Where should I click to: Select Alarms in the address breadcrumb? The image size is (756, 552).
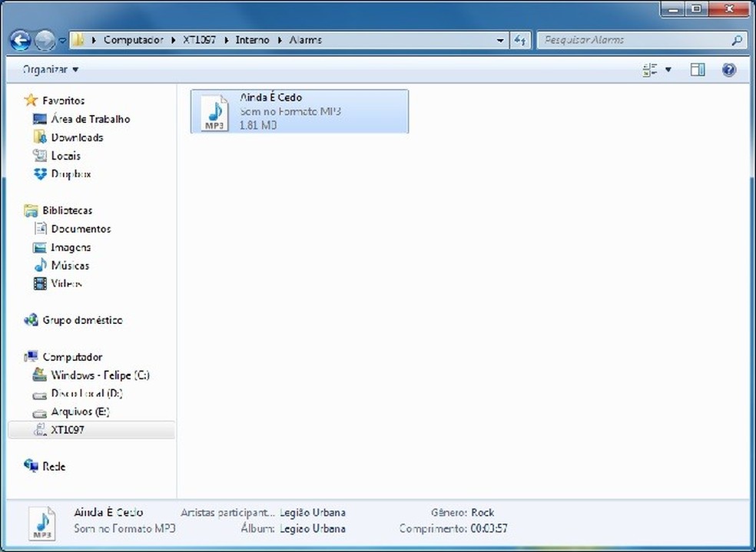pos(306,40)
